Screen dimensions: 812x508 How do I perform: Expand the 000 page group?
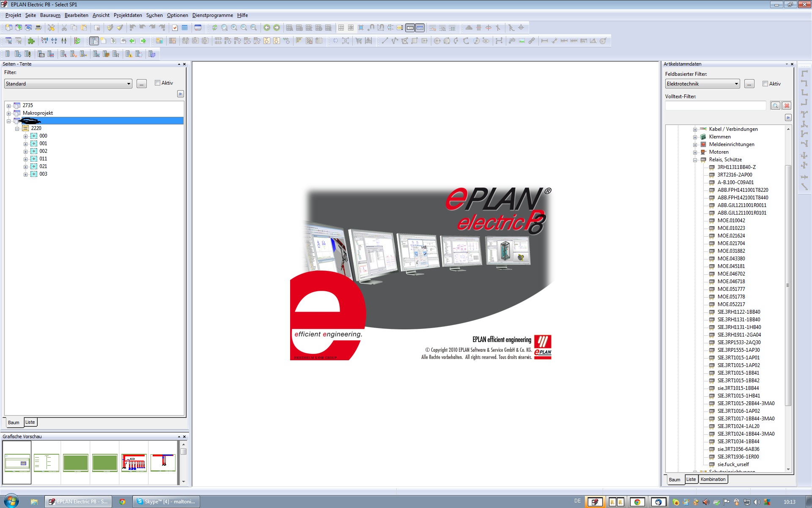pyautogui.click(x=25, y=136)
